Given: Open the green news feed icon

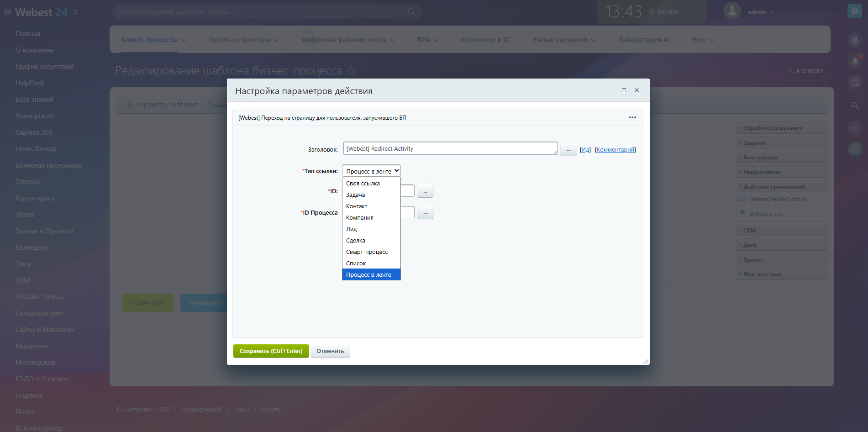Looking at the screenshot, I should point(854,149).
